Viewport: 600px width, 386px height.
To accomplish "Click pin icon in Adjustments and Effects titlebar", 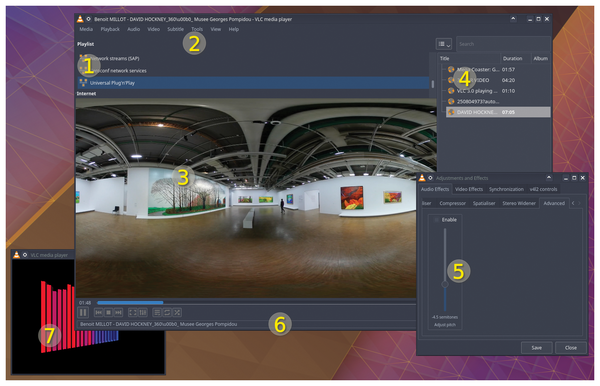I will coord(430,178).
